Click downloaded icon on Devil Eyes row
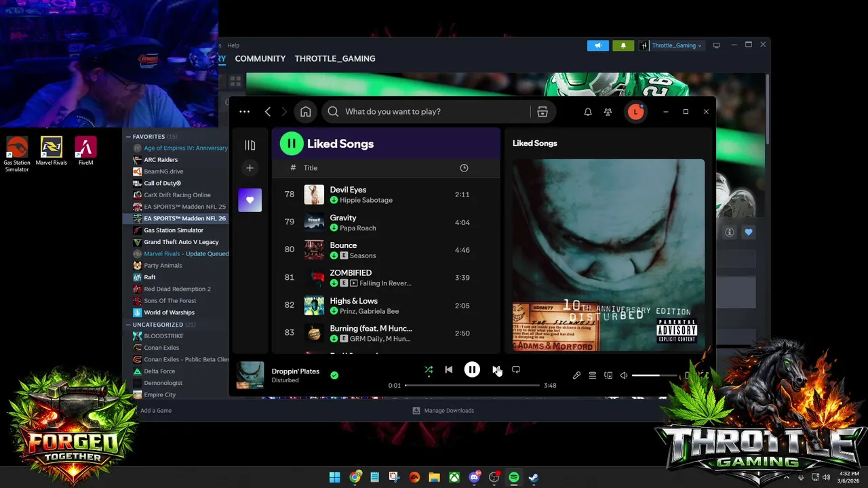The height and width of the screenshot is (488, 868). (334, 201)
